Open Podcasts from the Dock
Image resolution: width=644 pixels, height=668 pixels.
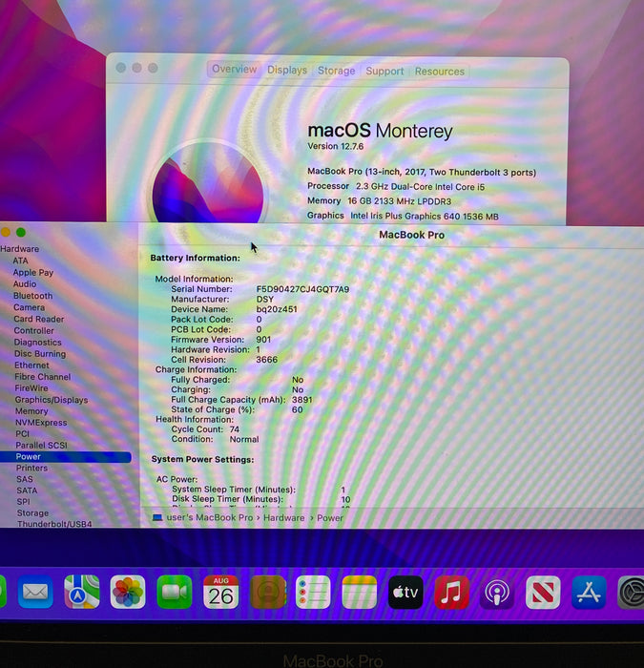(x=497, y=593)
